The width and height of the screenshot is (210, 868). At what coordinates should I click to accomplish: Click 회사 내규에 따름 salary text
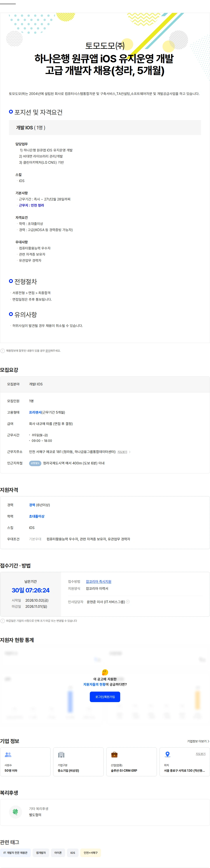click(x=51, y=424)
